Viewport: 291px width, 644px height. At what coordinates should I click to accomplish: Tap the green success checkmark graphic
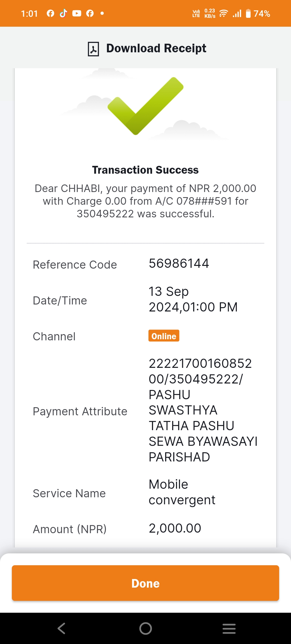click(x=145, y=106)
